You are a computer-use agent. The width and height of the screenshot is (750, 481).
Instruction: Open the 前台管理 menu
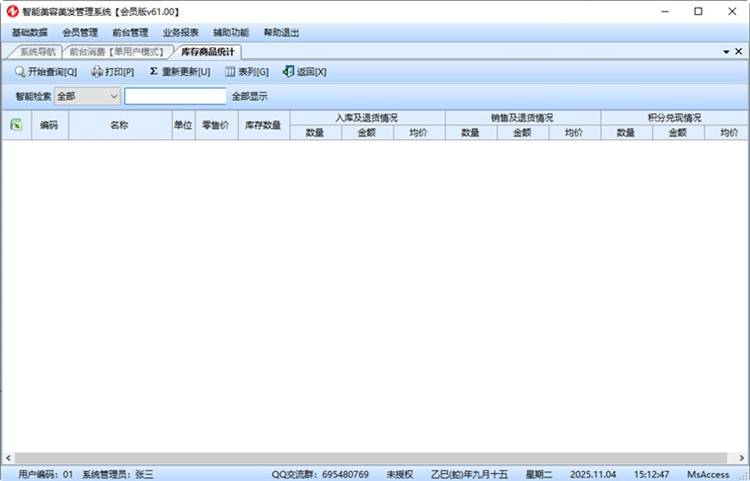(x=130, y=33)
